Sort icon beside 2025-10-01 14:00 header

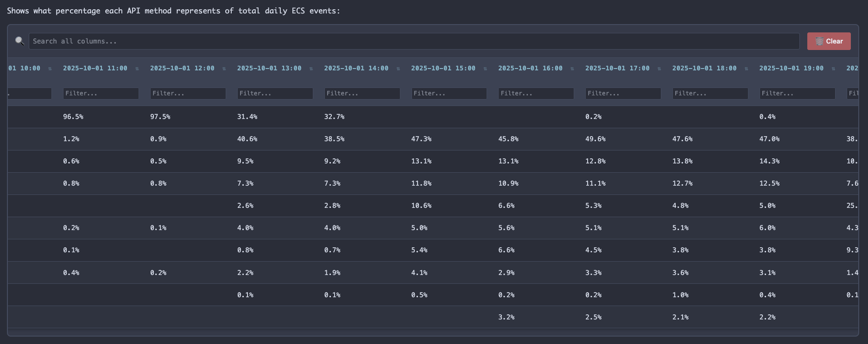click(x=398, y=69)
